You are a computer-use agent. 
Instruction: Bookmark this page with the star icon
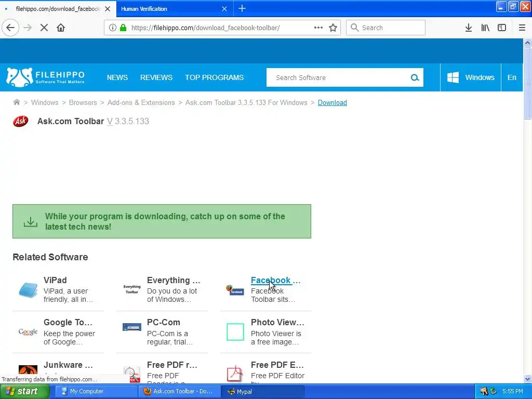click(x=333, y=28)
